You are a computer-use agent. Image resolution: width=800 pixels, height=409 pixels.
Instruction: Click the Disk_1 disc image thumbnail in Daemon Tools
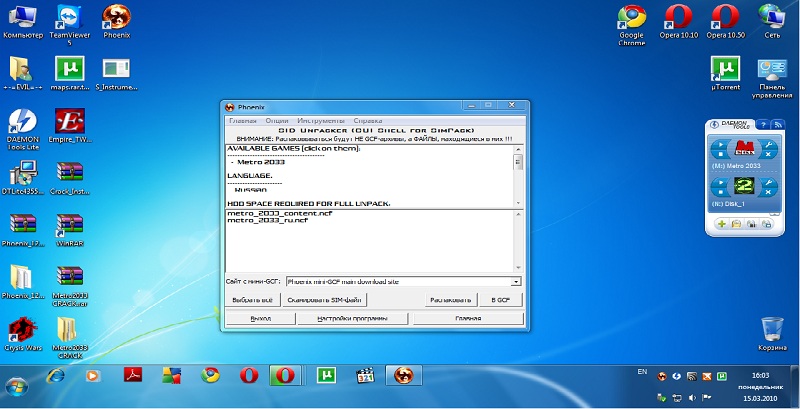[x=744, y=187]
